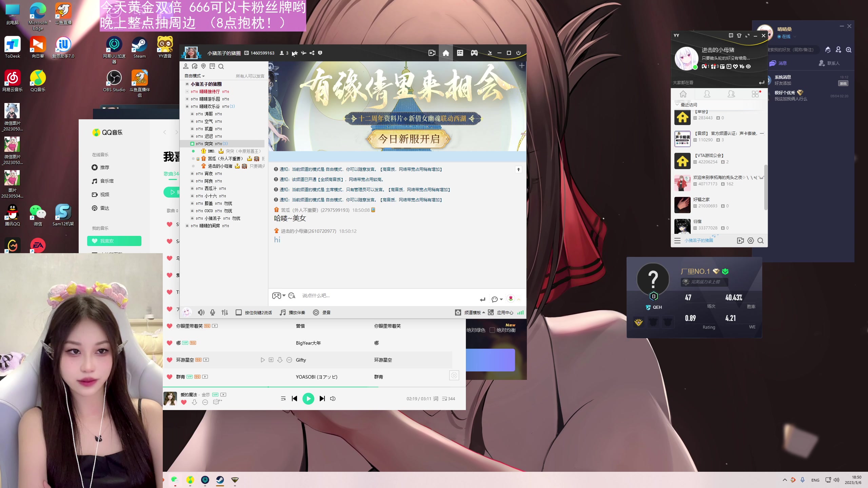The width and height of the screenshot is (868, 488).
Task: Open 雷达 in QQ Music sidebar
Action: point(101,208)
